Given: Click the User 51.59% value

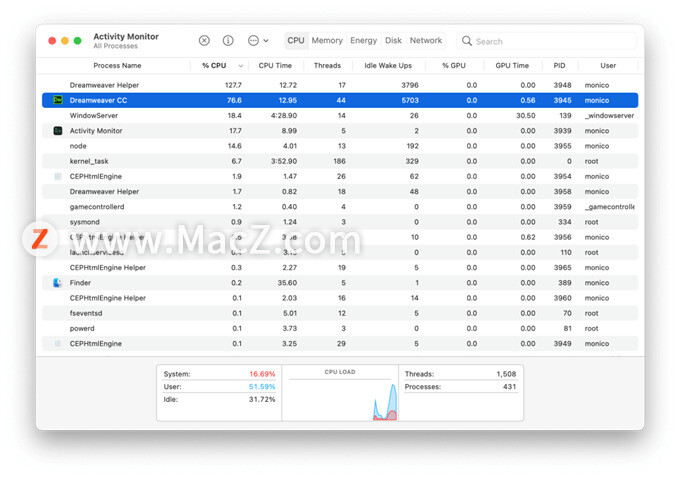Looking at the screenshot, I should point(262,386).
